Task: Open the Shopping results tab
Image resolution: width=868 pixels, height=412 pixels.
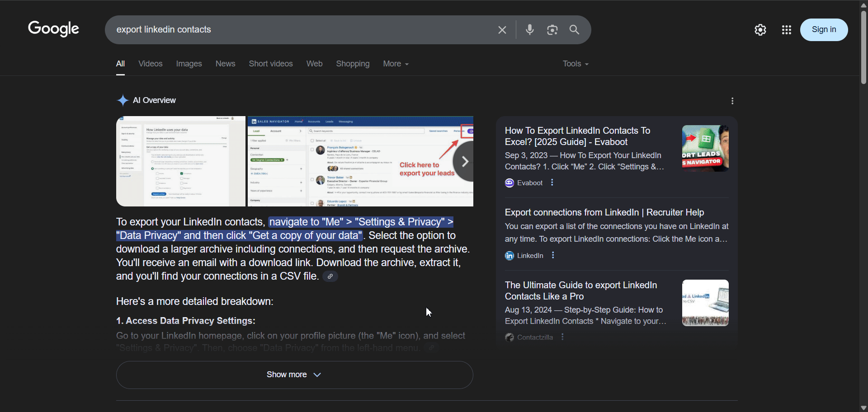Action: (x=353, y=64)
